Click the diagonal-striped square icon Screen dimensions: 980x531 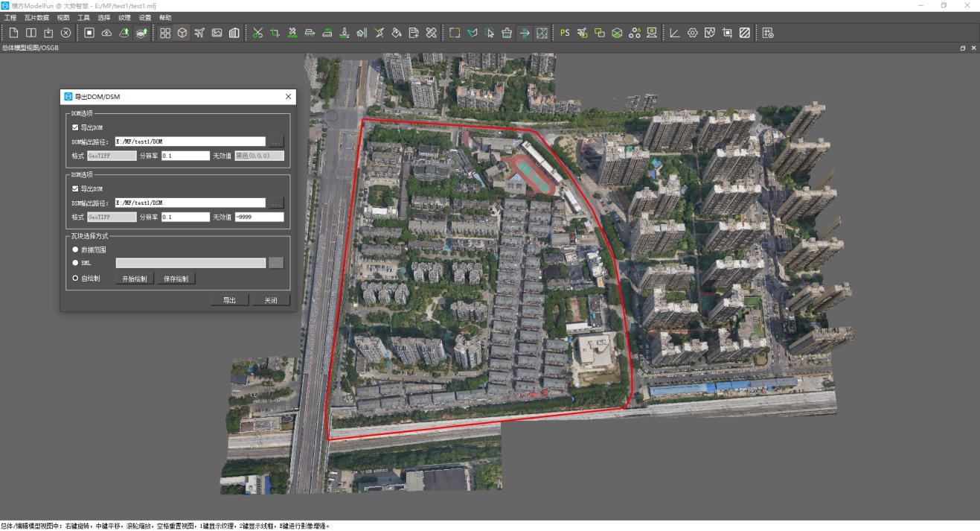744,33
